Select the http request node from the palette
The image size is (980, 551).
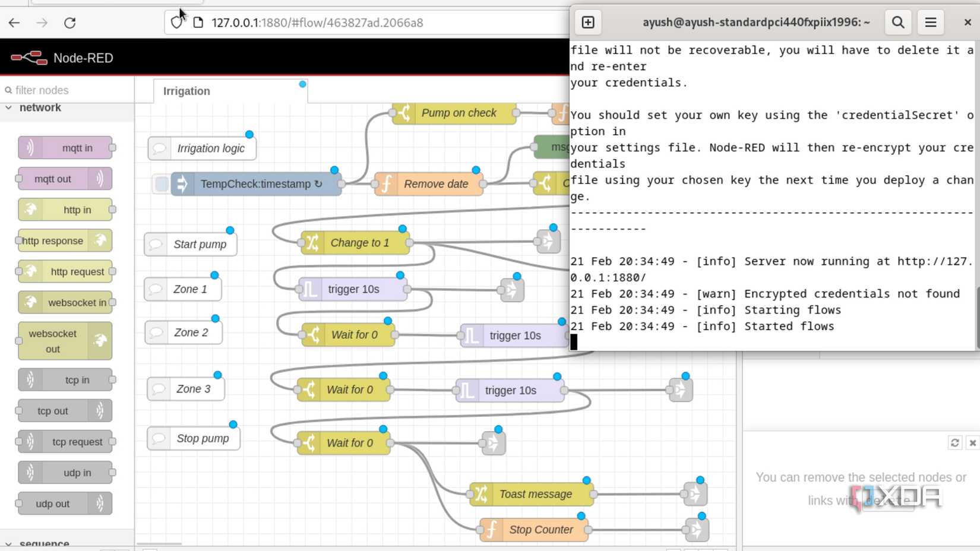click(x=65, y=271)
